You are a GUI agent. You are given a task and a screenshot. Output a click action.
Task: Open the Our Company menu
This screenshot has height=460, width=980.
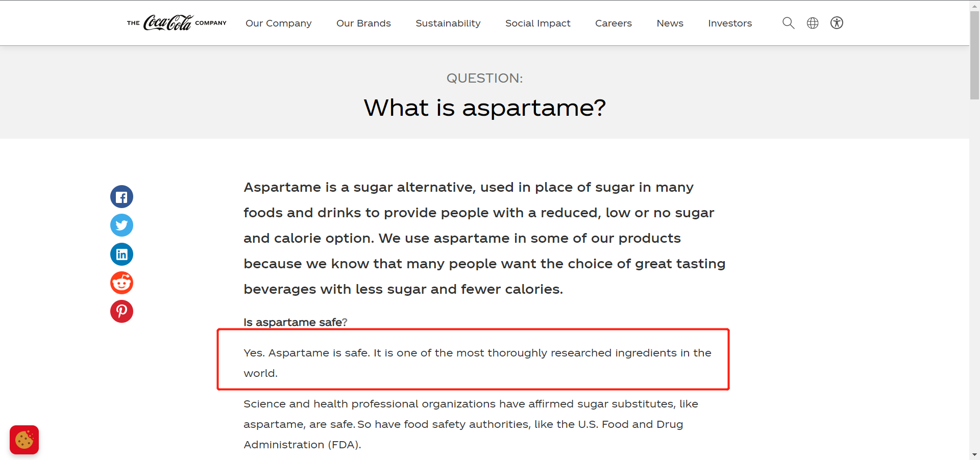click(x=278, y=23)
